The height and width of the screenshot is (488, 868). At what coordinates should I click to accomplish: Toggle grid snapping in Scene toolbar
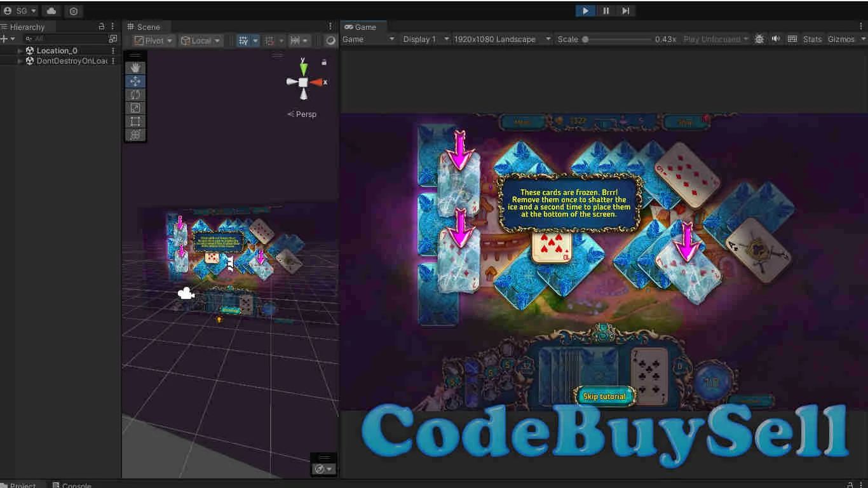[269, 40]
